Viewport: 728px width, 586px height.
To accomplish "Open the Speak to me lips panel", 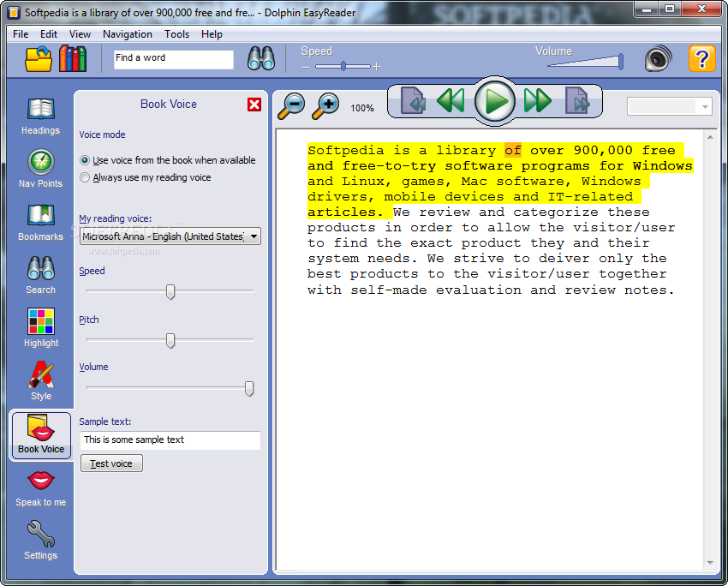I will click(x=41, y=488).
